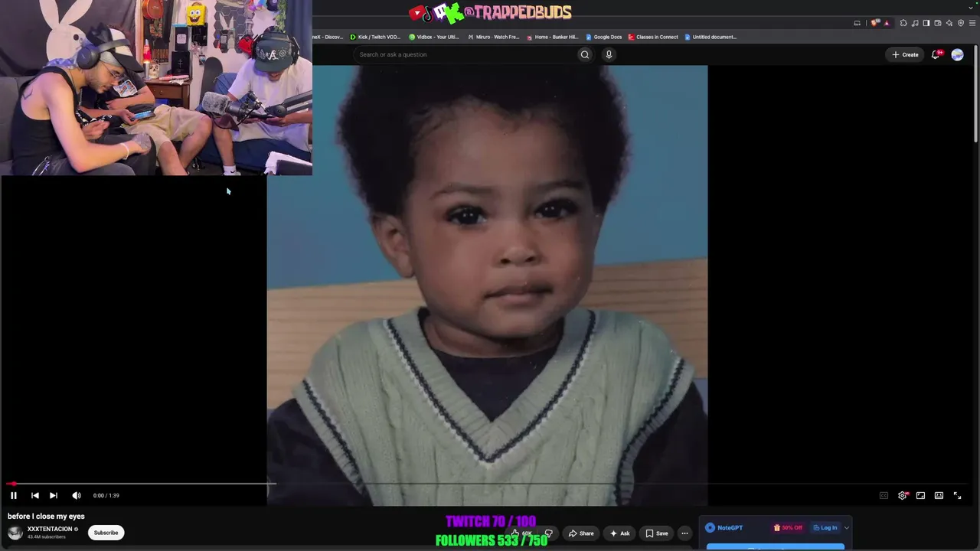Open the NoteGPT 50% Off offer
The width and height of the screenshot is (980, 551).
tap(788, 527)
